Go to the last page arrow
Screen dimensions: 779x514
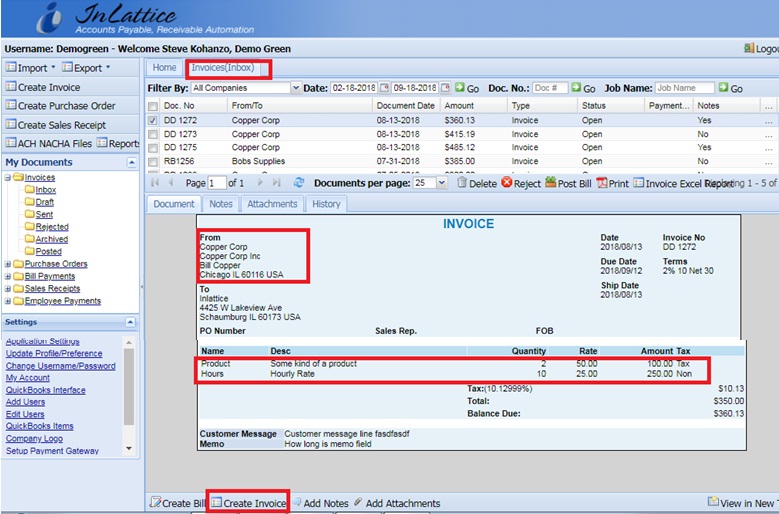tap(277, 183)
